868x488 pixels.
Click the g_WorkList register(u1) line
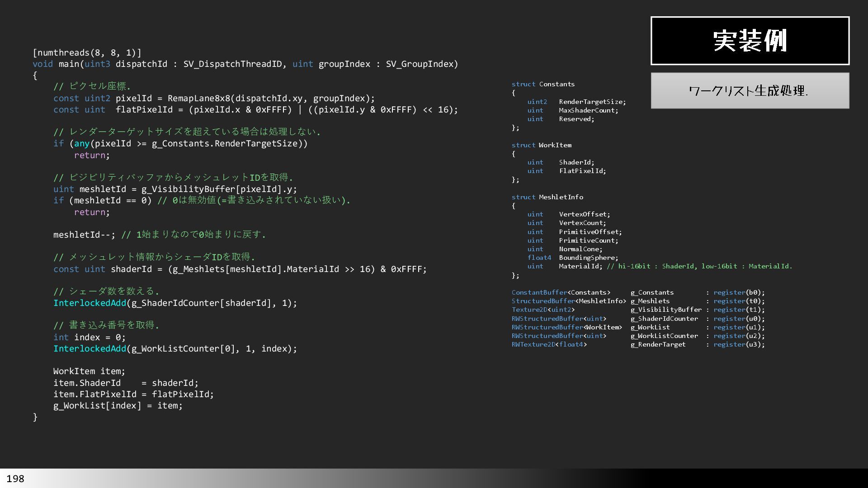click(x=638, y=328)
